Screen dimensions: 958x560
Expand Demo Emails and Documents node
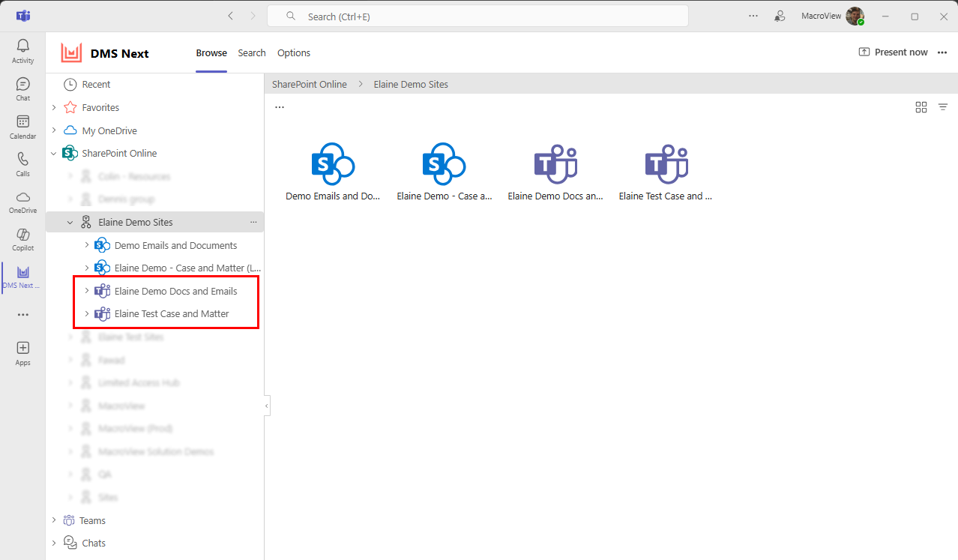tap(86, 245)
